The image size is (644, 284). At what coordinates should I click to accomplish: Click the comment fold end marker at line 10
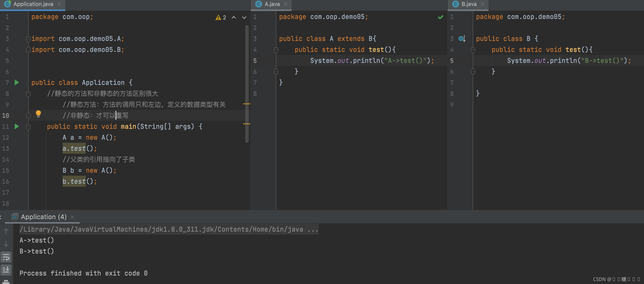point(28,116)
